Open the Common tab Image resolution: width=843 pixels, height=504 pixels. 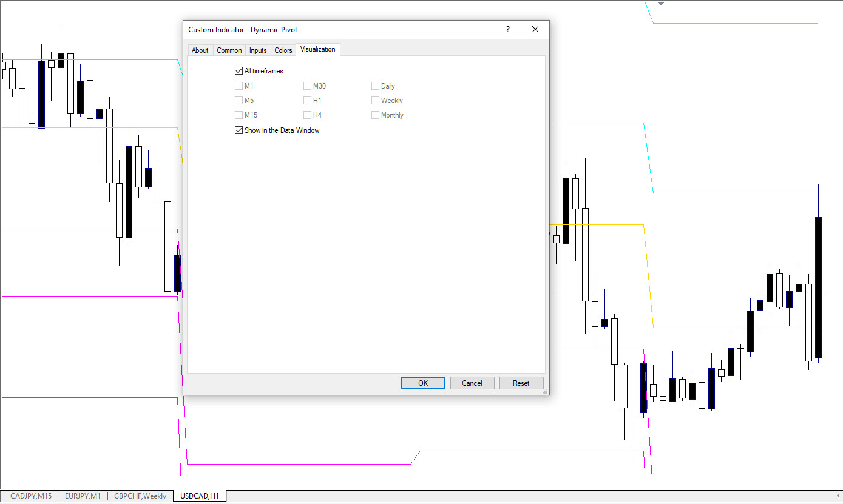229,50
